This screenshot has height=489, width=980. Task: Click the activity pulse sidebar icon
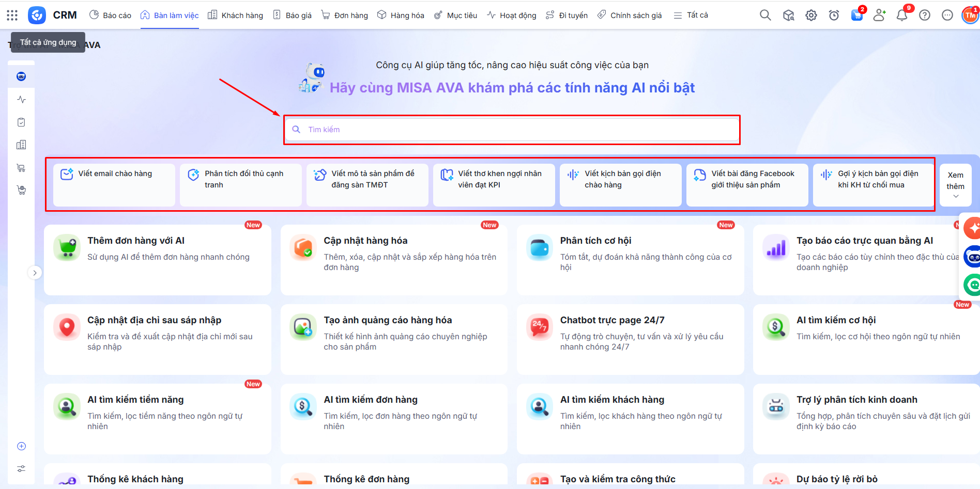click(x=21, y=100)
